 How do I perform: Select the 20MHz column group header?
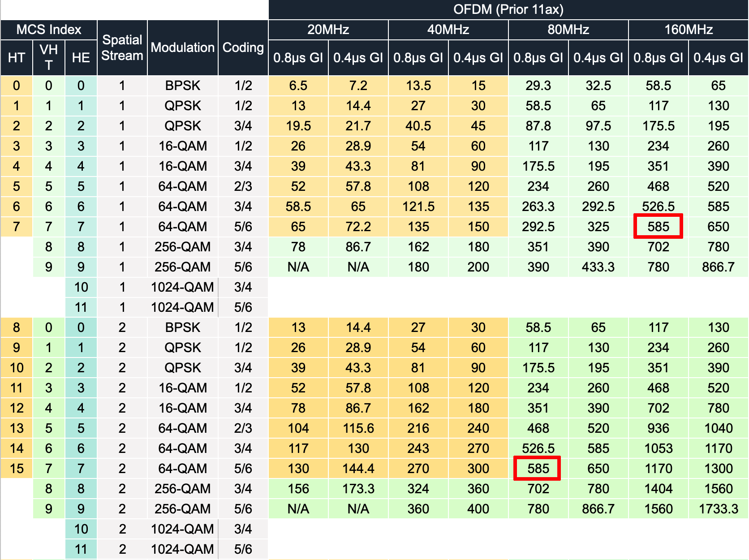click(328, 30)
